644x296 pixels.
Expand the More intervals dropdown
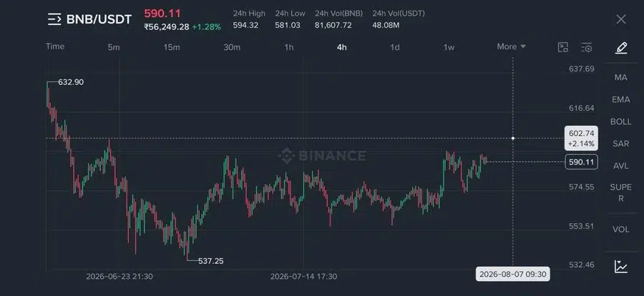pyautogui.click(x=512, y=46)
